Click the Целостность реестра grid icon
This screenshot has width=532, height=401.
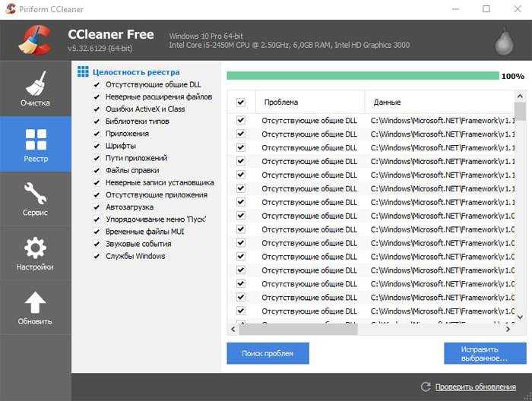(x=83, y=72)
